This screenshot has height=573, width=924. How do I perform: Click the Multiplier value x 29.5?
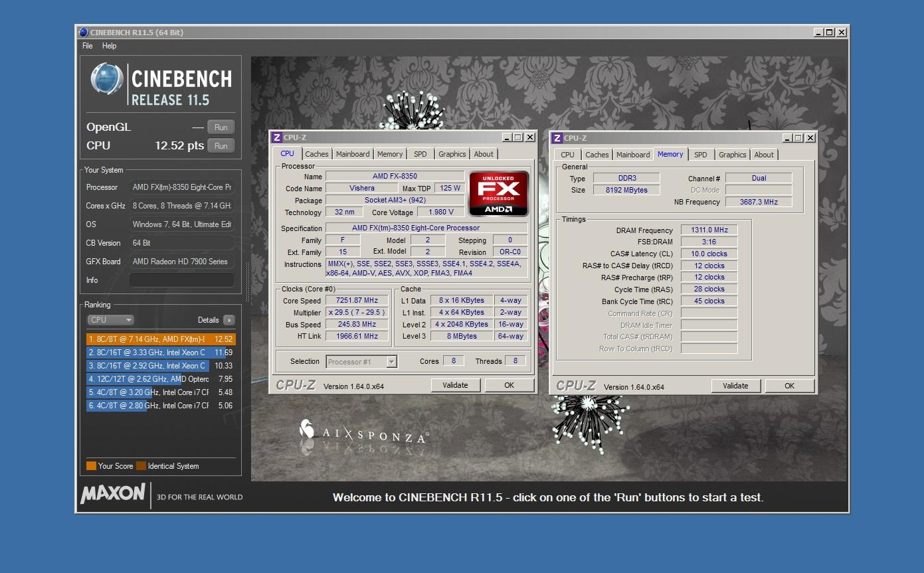coord(358,313)
